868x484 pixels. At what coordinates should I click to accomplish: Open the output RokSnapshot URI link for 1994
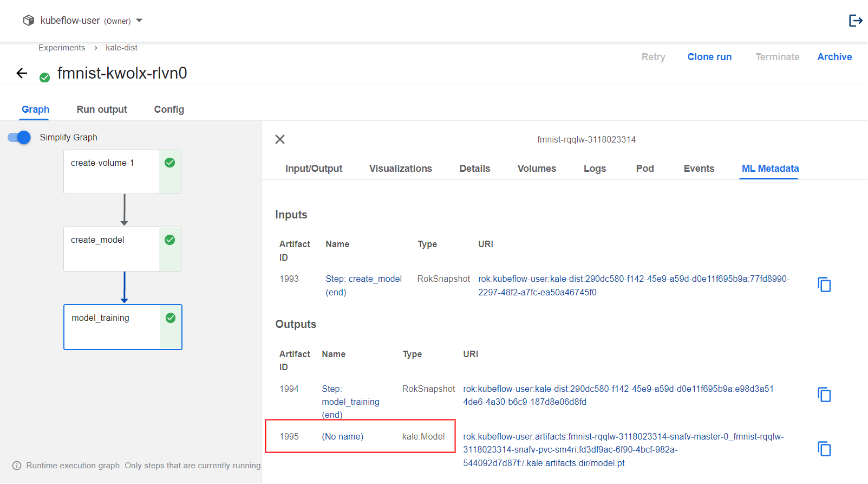click(x=619, y=395)
